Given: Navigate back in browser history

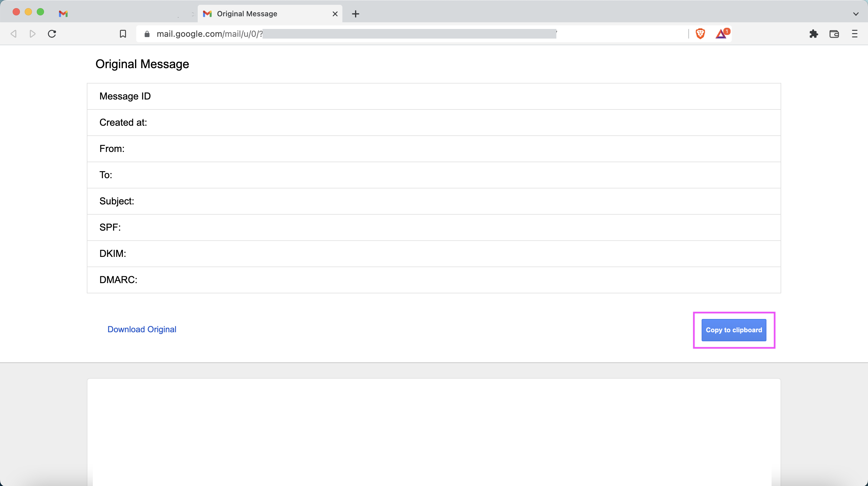Looking at the screenshot, I should coord(14,34).
